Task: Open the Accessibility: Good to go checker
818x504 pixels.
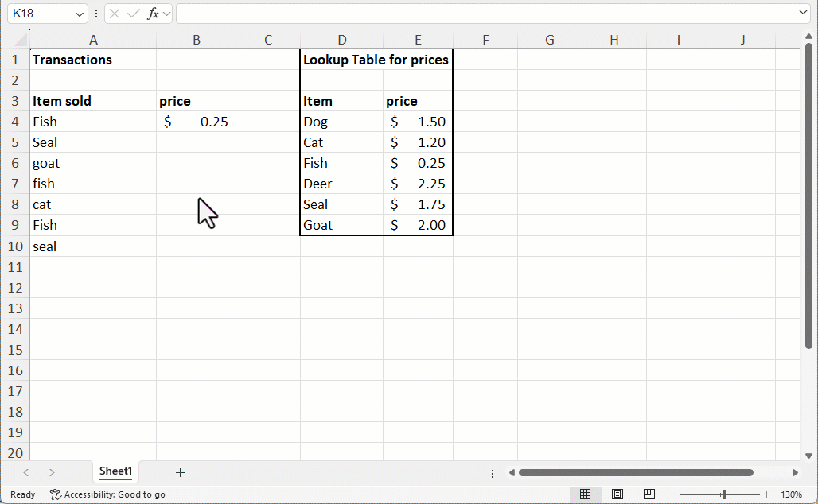Action: [x=107, y=494]
